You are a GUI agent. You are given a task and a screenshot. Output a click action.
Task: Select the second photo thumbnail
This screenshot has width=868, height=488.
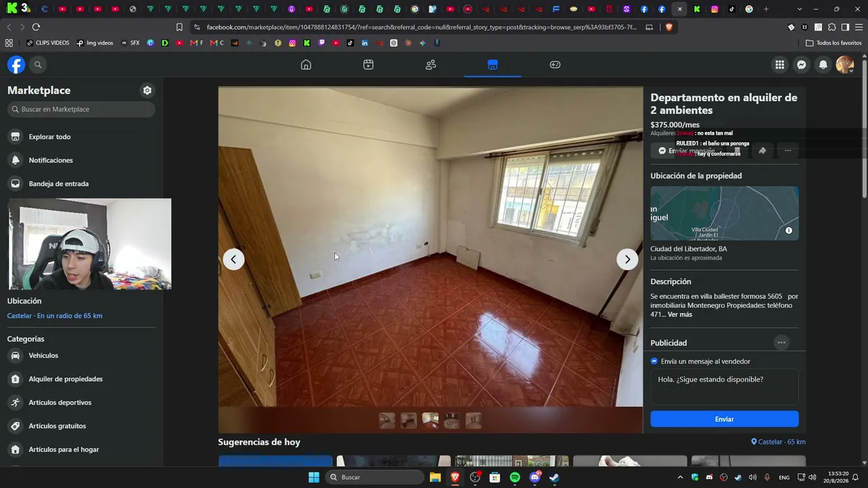click(409, 420)
